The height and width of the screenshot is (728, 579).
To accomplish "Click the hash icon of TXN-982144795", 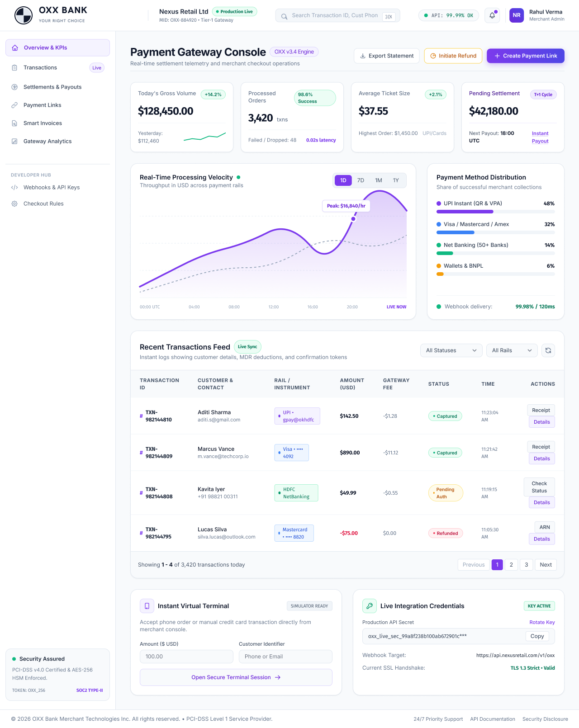I will click(141, 533).
